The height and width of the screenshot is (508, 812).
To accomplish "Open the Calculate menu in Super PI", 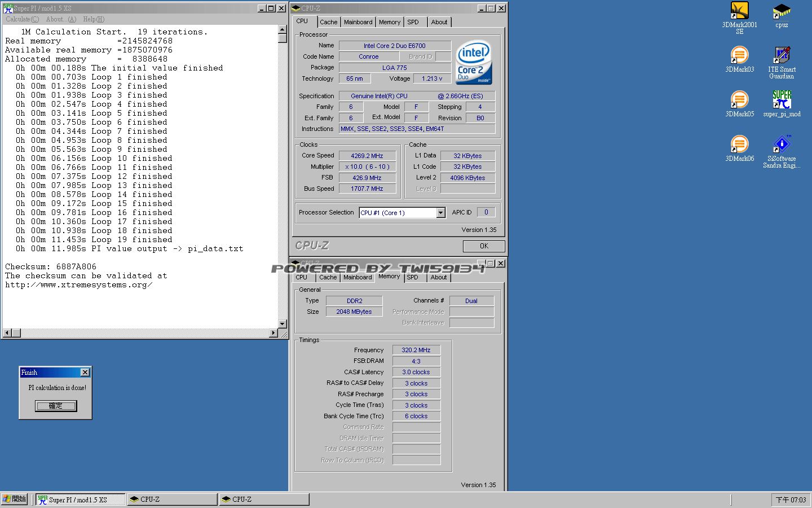I will coord(23,19).
